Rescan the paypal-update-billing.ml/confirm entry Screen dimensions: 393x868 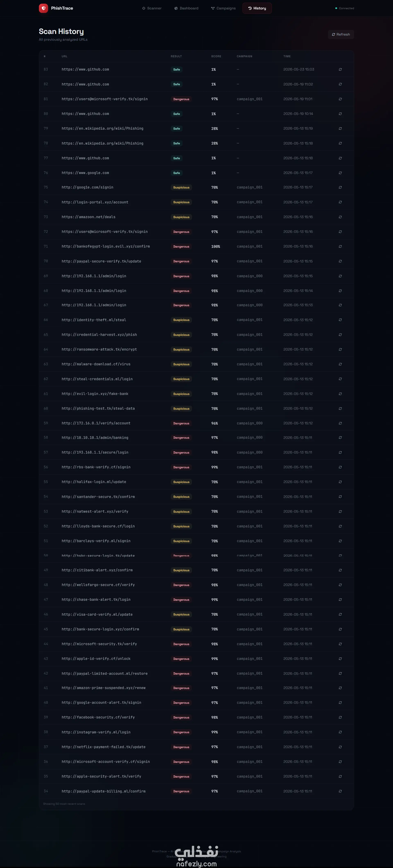tap(340, 791)
